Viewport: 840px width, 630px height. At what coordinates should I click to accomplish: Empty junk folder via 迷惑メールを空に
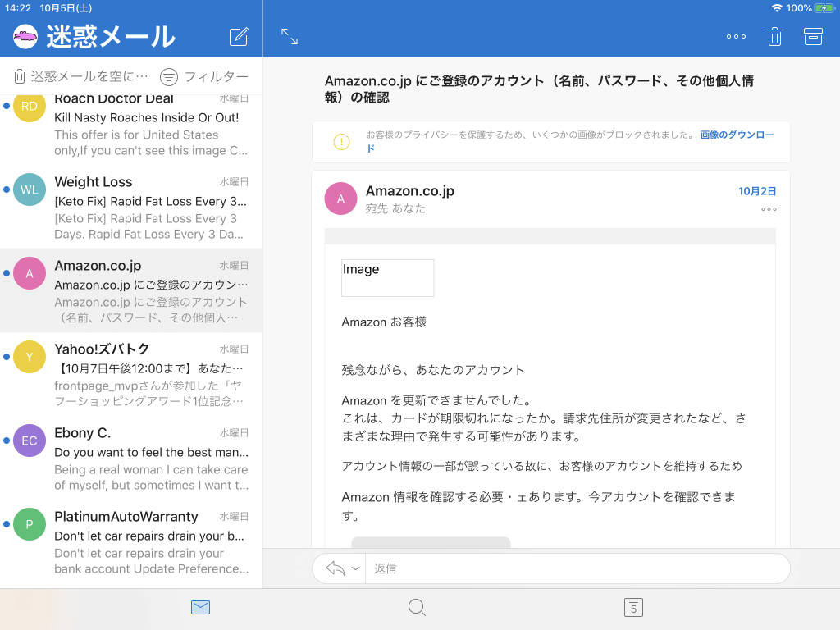(x=80, y=76)
